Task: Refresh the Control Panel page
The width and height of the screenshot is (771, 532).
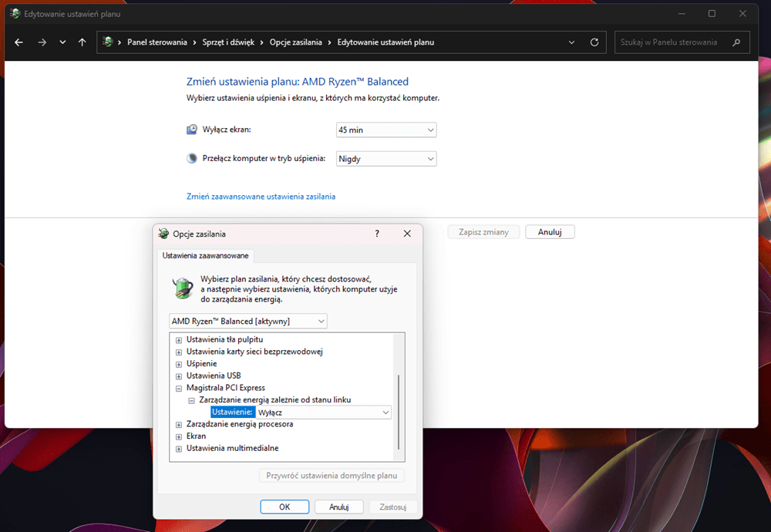Action: [594, 42]
